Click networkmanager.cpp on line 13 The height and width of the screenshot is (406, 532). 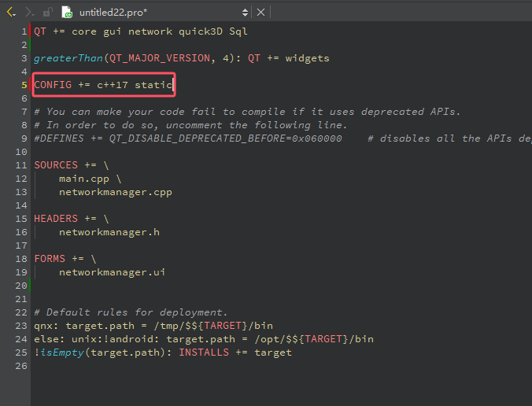115,191
